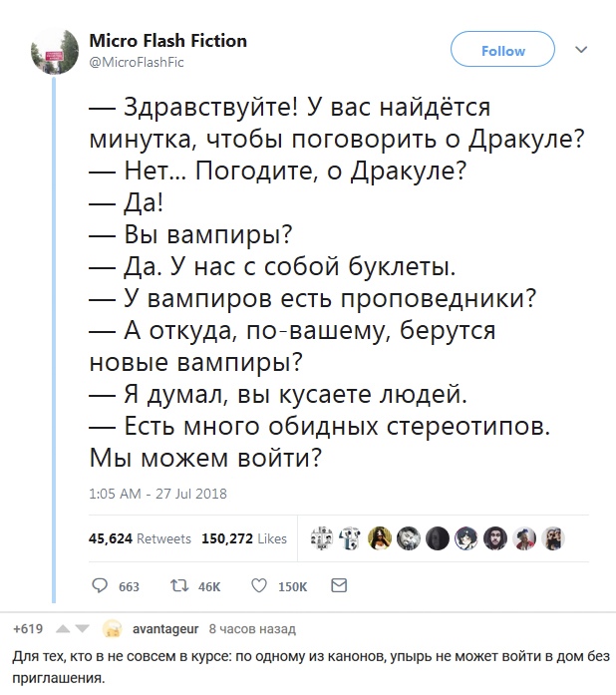Follow the Micro Flash Fiction account

pyautogui.click(x=503, y=51)
